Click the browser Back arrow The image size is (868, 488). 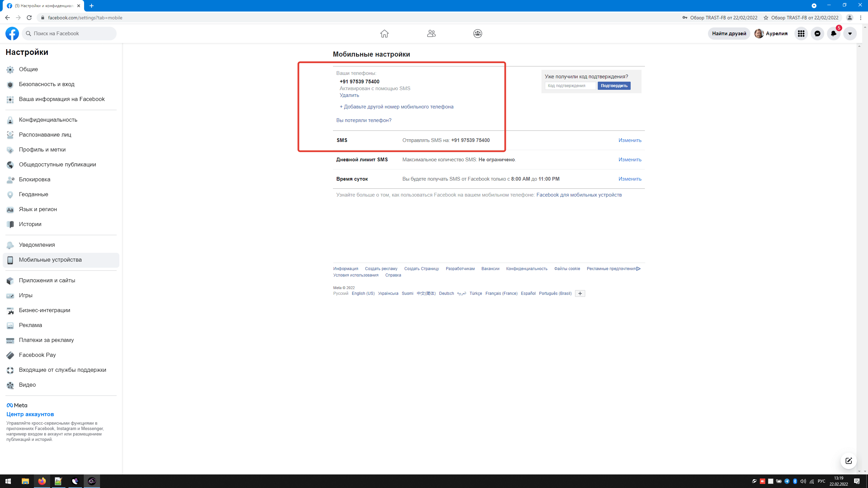7,18
